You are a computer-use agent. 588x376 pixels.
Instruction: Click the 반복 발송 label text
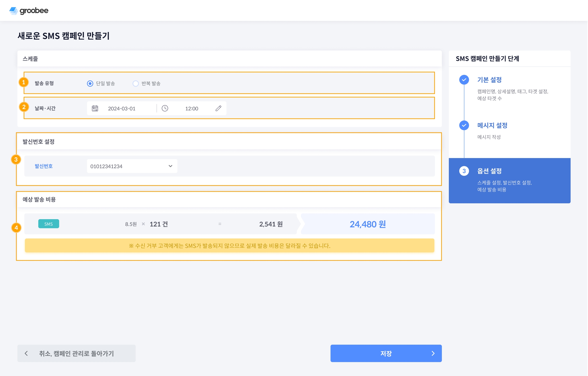(x=151, y=84)
